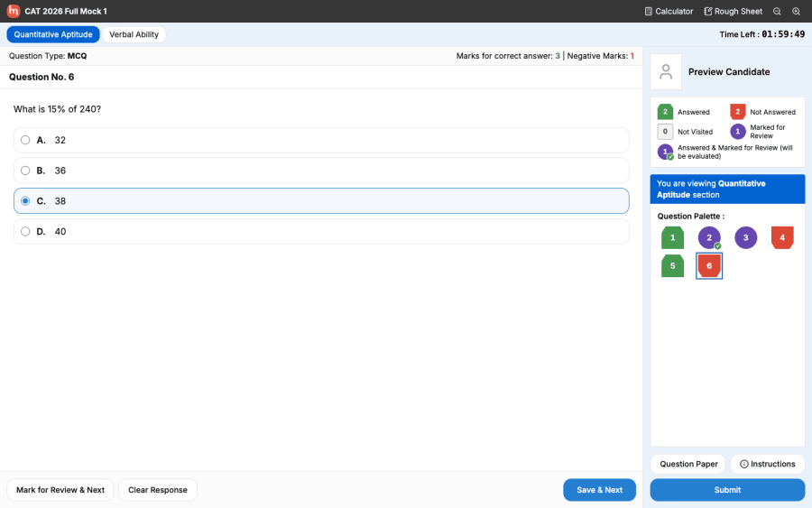Go to question 5 in palette
This screenshot has height=508, width=812.
(672, 265)
